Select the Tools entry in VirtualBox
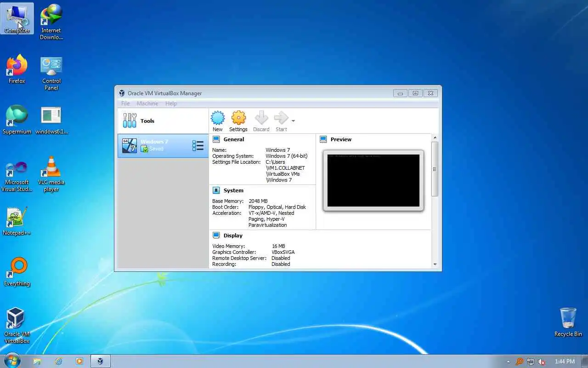The width and height of the screenshot is (588, 368). coord(163,121)
